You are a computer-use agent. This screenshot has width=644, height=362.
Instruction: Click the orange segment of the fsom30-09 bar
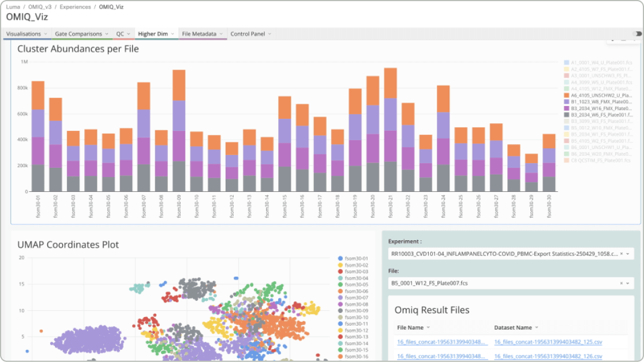[179, 85]
